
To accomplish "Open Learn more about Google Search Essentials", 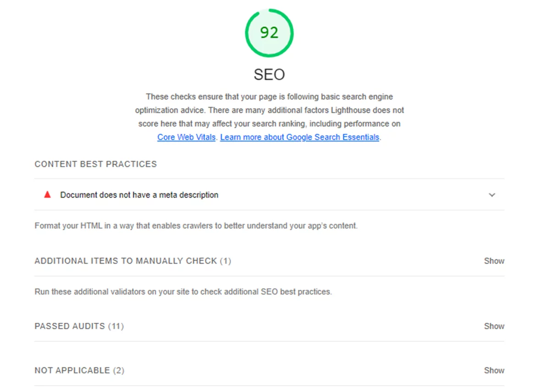I will pyautogui.click(x=300, y=137).
